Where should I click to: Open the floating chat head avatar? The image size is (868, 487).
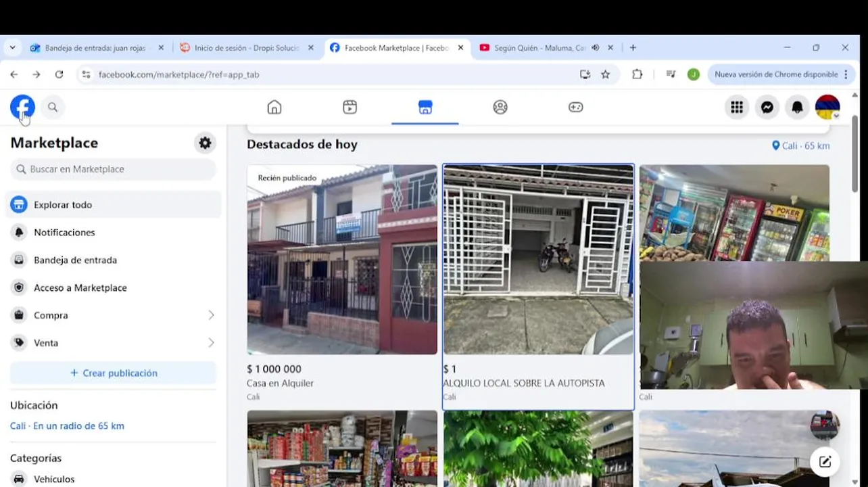coord(825,425)
